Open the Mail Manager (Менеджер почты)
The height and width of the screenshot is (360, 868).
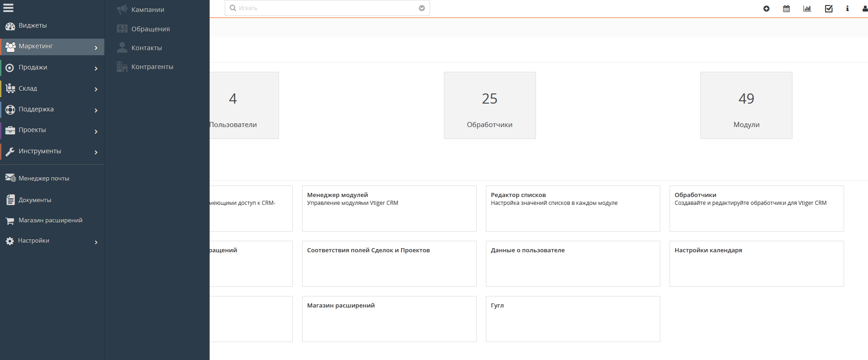[44, 179]
